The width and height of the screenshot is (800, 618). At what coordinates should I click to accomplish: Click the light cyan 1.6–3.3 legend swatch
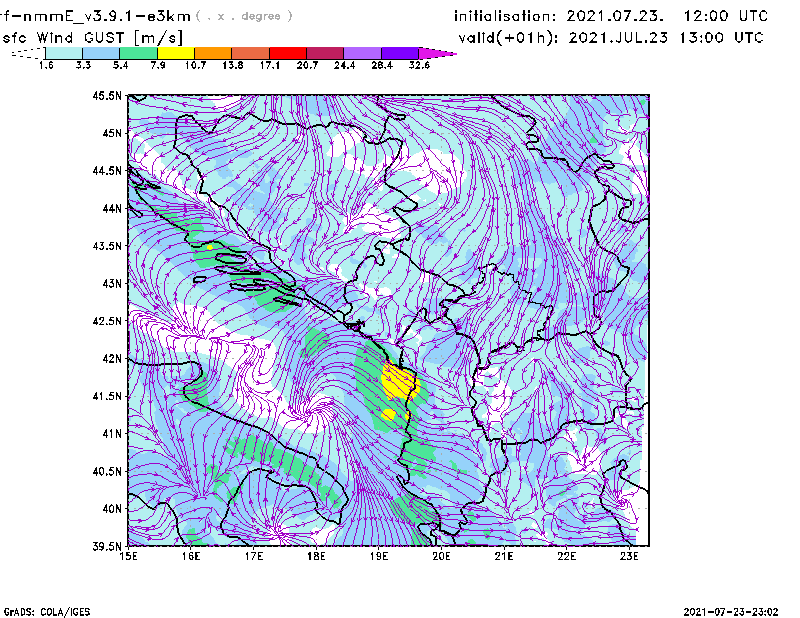pos(64,53)
